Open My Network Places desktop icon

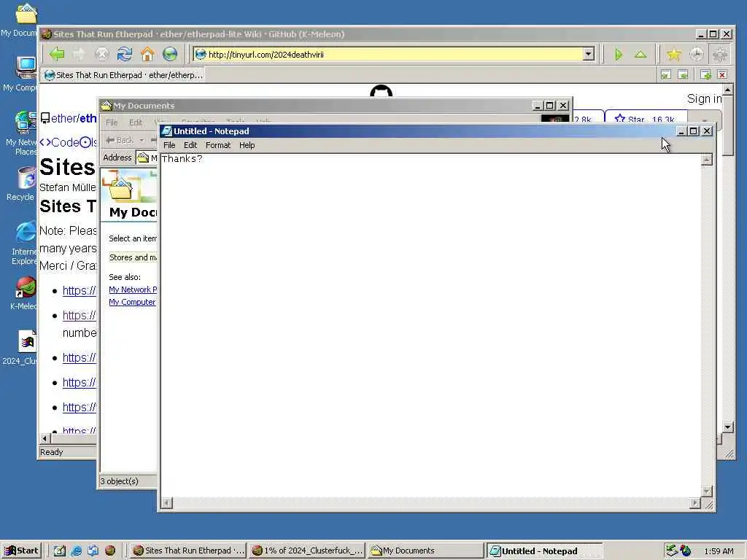coord(26,122)
